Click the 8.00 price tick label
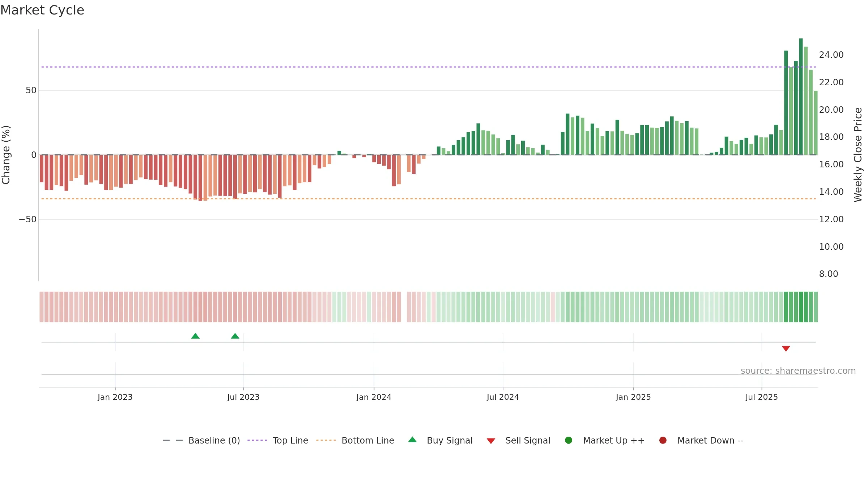 coord(829,274)
